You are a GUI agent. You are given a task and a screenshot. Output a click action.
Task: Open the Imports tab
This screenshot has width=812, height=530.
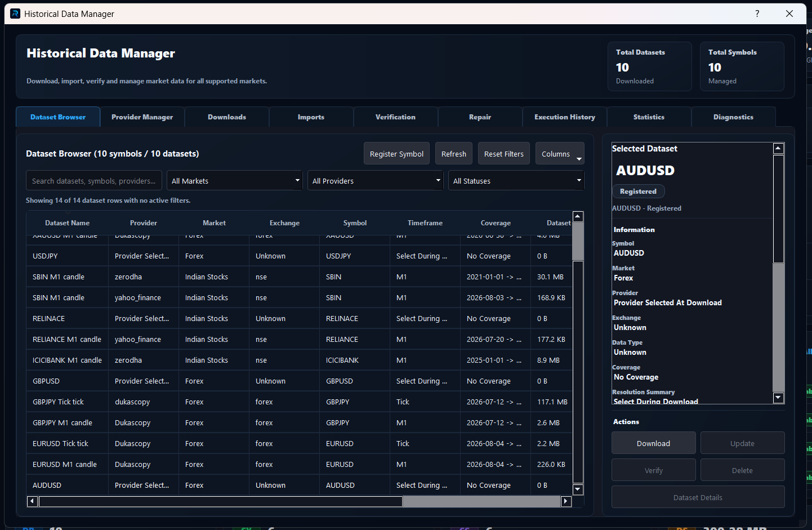311,117
